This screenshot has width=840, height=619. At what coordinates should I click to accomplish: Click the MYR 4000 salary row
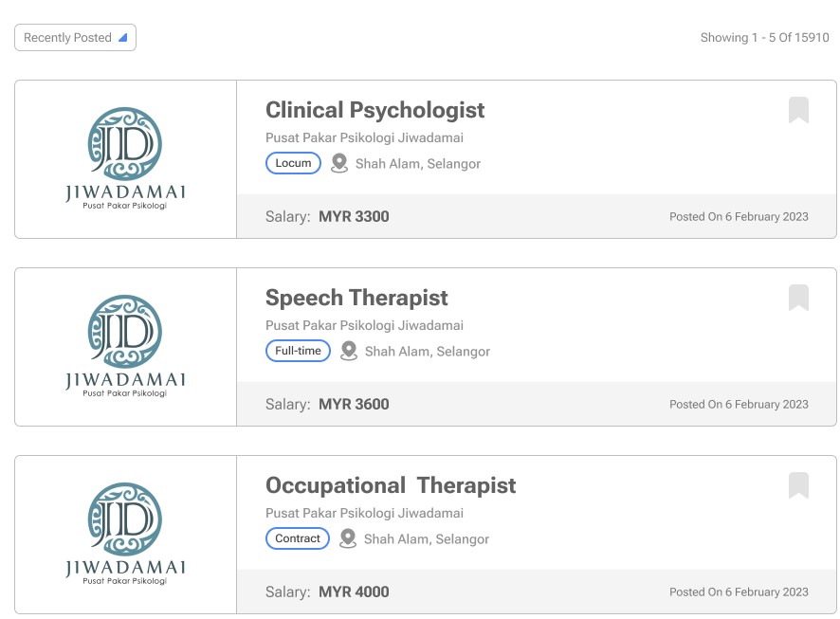click(x=537, y=592)
